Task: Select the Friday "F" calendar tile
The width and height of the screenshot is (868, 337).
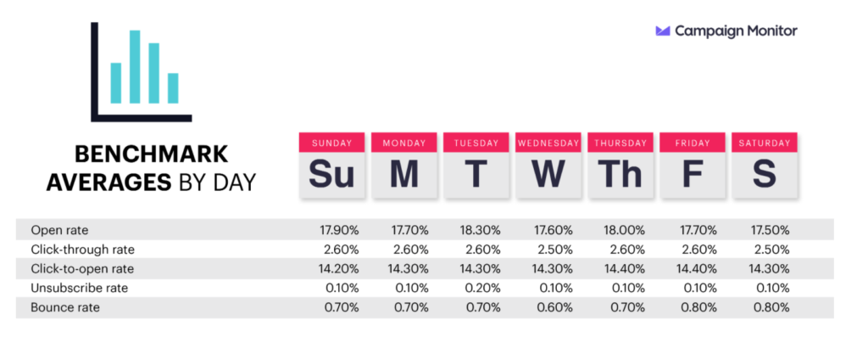Action: point(693,166)
